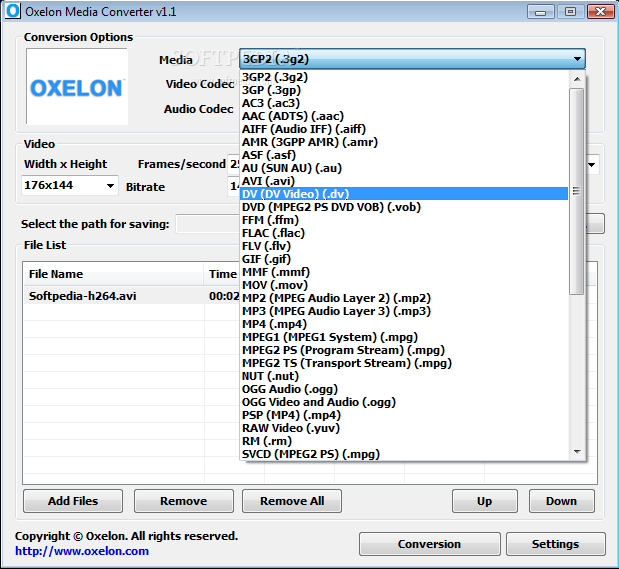The width and height of the screenshot is (619, 569).
Task: Click the Time column header
Action: [222, 274]
